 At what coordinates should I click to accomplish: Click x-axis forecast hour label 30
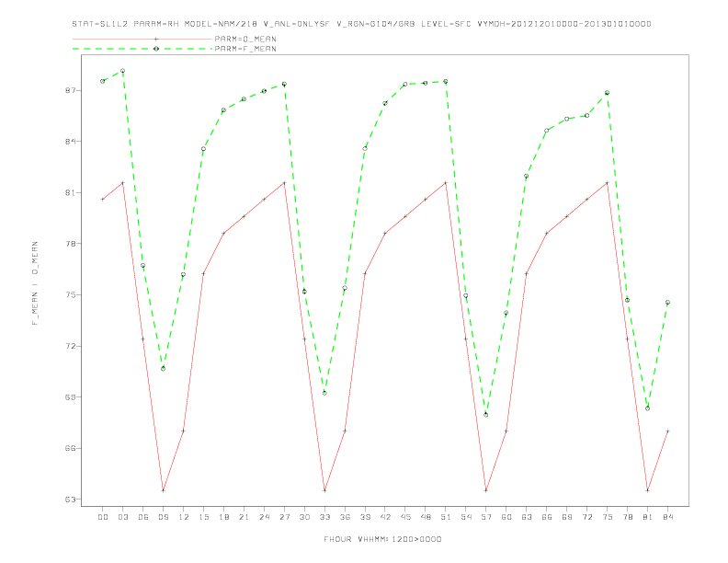304,517
